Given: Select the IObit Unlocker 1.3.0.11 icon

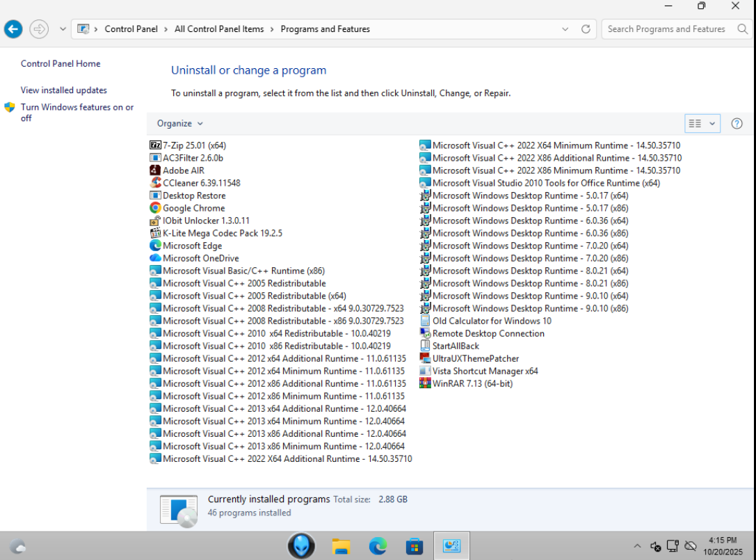Looking at the screenshot, I should point(155,221).
